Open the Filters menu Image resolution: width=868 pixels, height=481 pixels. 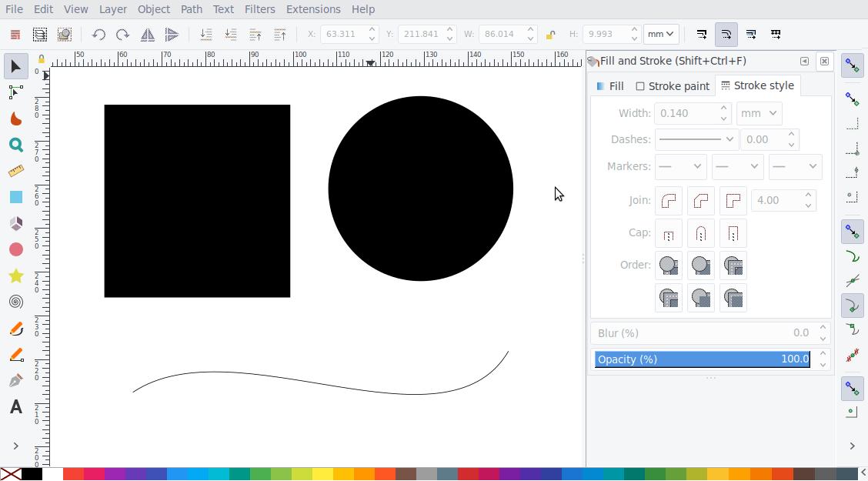click(x=259, y=9)
